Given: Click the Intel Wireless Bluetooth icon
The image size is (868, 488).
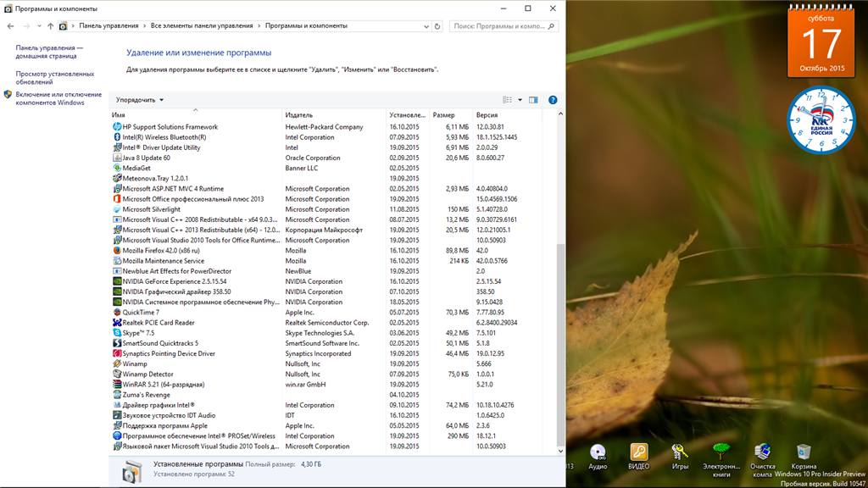Looking at the screenshot, I should pyautogui.click(x=117, y=137).
